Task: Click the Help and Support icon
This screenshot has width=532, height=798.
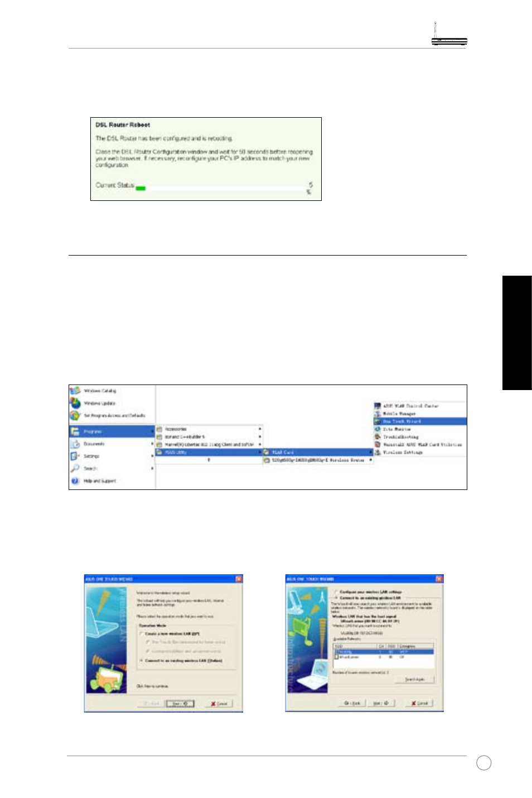Action: (75, 480)
